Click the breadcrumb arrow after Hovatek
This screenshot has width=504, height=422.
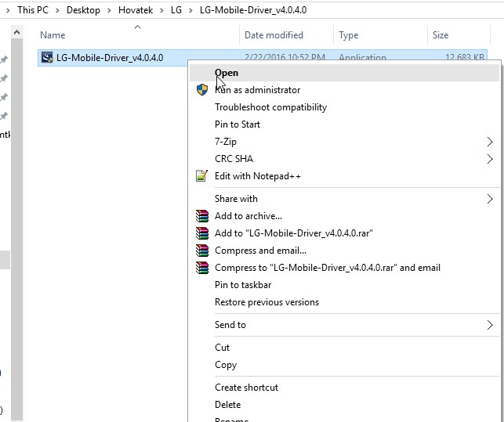[x=161, y=11]
